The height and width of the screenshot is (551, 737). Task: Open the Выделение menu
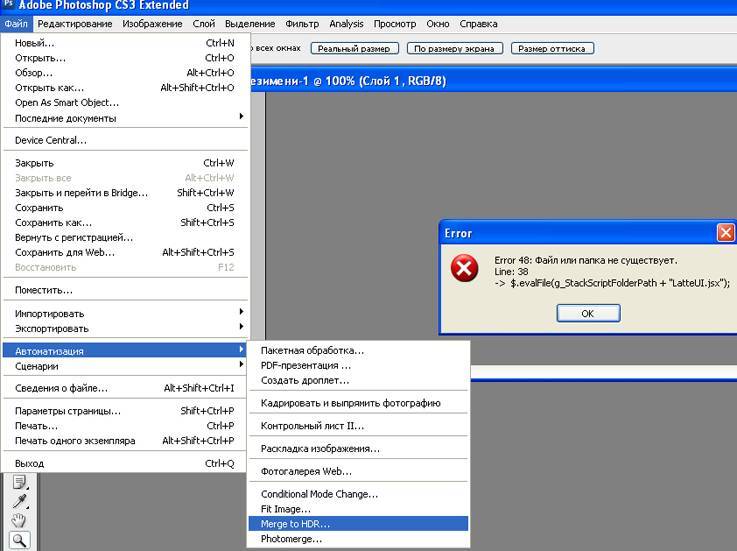(x=250, y=24)
